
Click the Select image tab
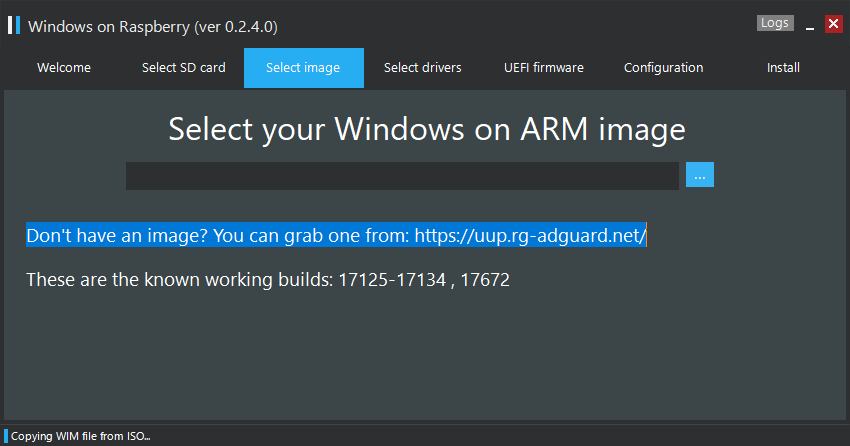tap(304, 68)
